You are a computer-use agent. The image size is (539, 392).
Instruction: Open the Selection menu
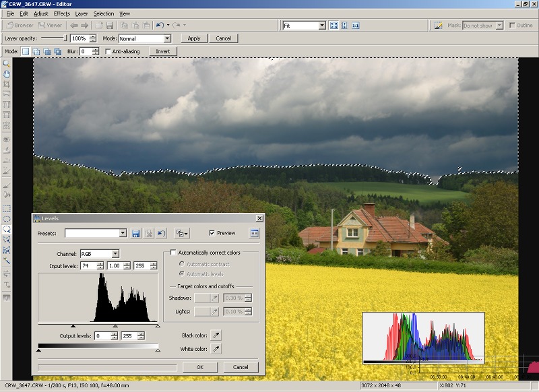click(104, 13)
